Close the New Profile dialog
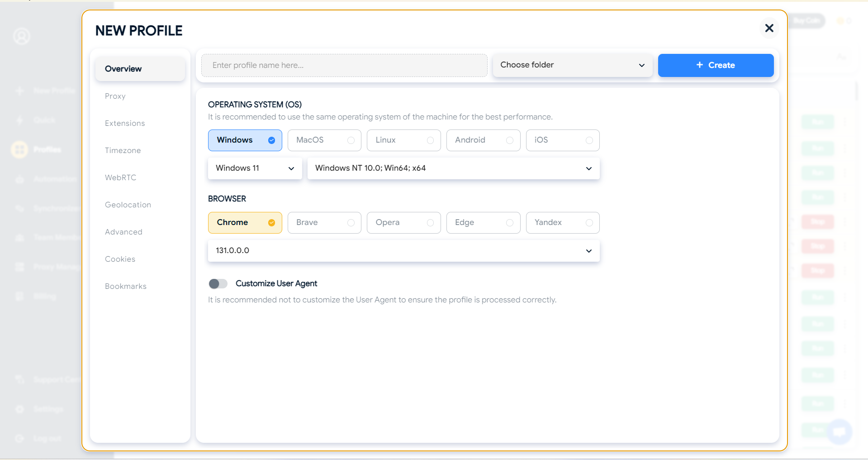The width and height of the screenshot is (868, 460). (769, 28)
